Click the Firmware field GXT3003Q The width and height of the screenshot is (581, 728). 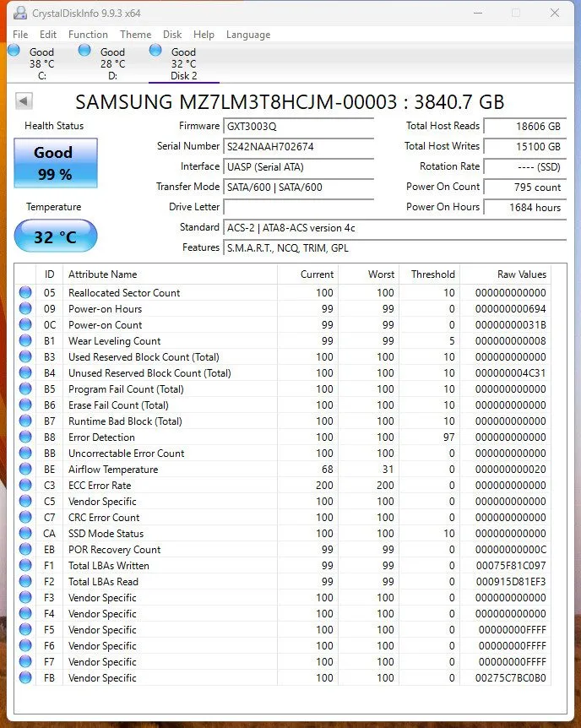pos(299,127)
